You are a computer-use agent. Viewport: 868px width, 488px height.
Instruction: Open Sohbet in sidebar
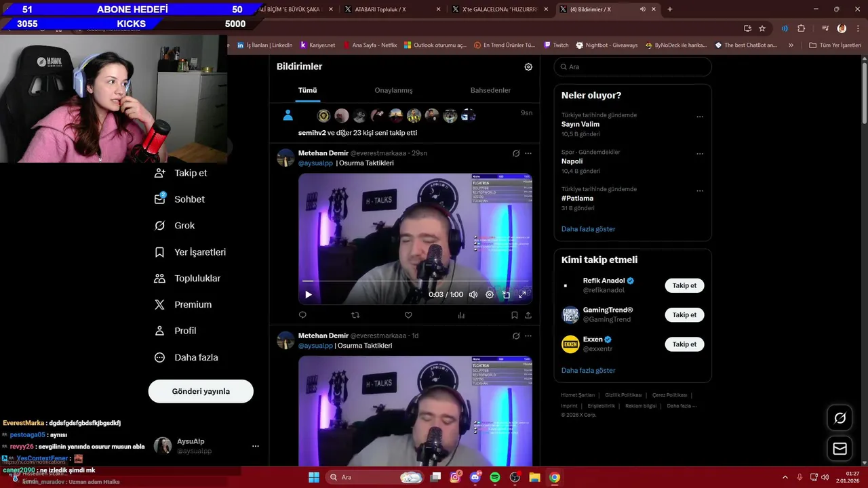click(x=180, y=199)
